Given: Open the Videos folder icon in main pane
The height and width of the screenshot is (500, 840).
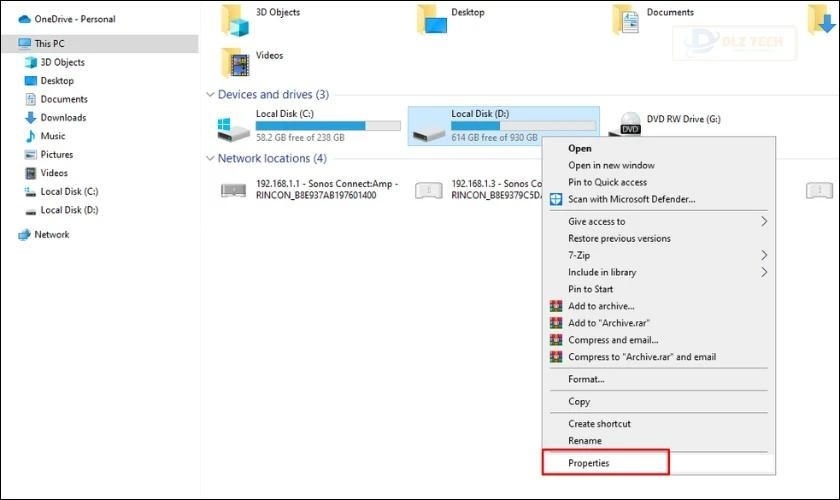Looking at the screenshot, I should (236, 62).
